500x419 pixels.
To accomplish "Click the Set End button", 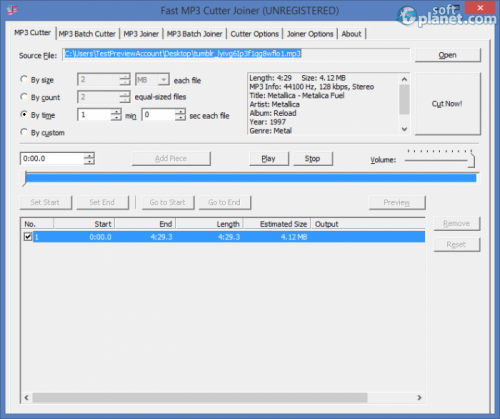I will pos(102,202).
